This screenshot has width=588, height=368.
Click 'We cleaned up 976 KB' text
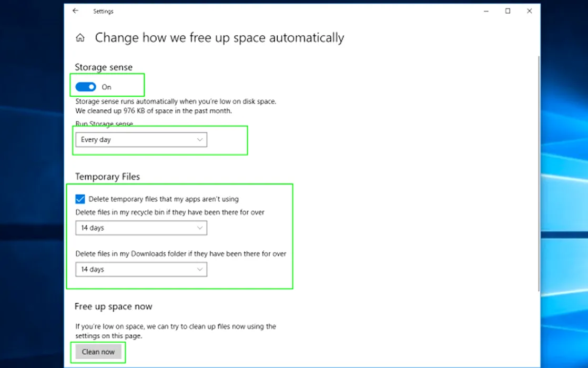[154, 111]
